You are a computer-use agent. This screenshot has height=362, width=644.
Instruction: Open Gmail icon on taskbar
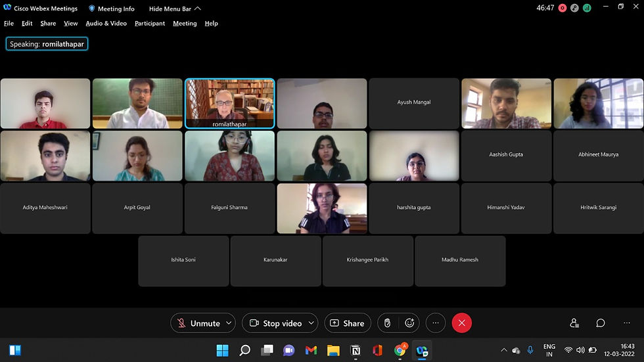pos(311,351)
